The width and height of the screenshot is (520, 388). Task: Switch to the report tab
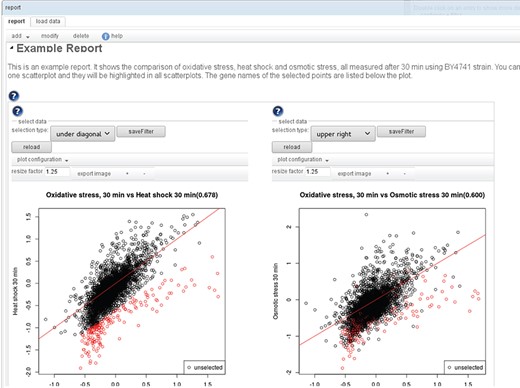[x=16, y=21]
